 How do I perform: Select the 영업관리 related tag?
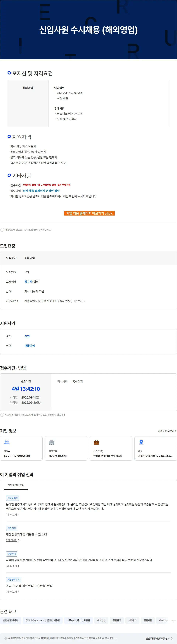click(x=117, y=620)
